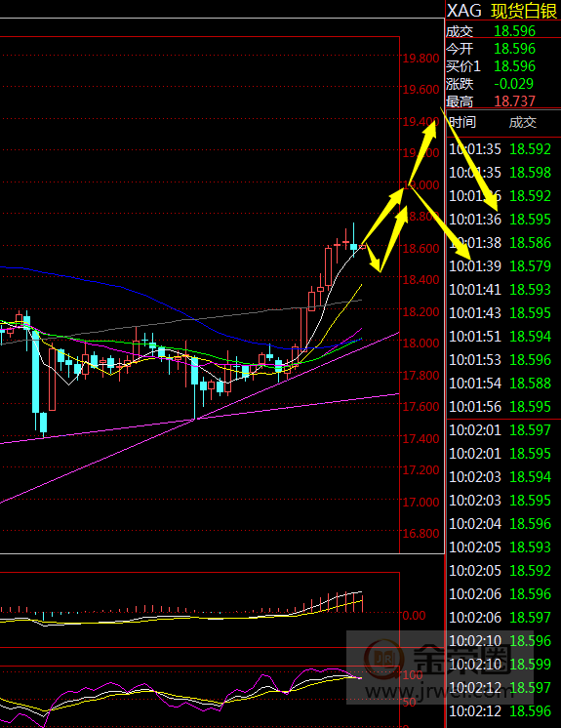Click the 17.800 price axis label
The height and width of the screenshot is (728, 561).
click(x=421, y=375)
